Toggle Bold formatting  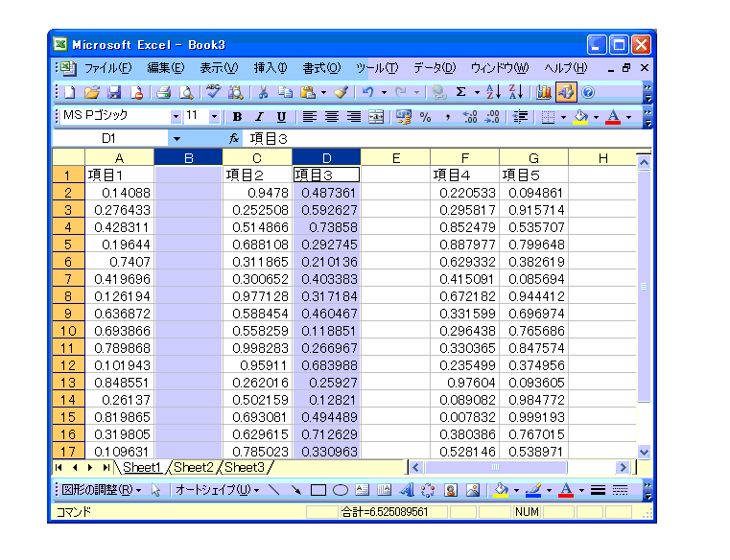pyautogui.click(x=237, y=117)
